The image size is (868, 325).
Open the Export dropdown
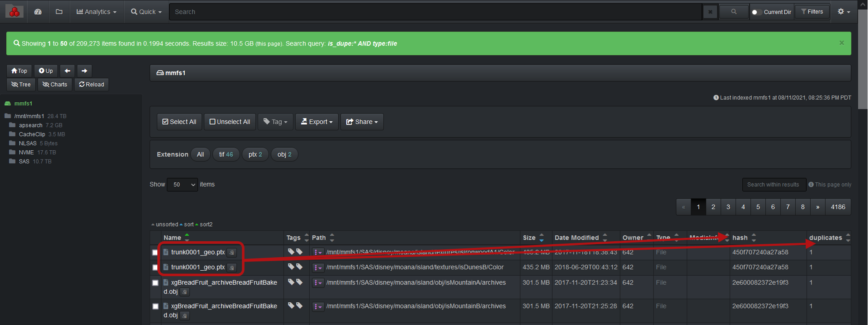(x=316, y=122)
